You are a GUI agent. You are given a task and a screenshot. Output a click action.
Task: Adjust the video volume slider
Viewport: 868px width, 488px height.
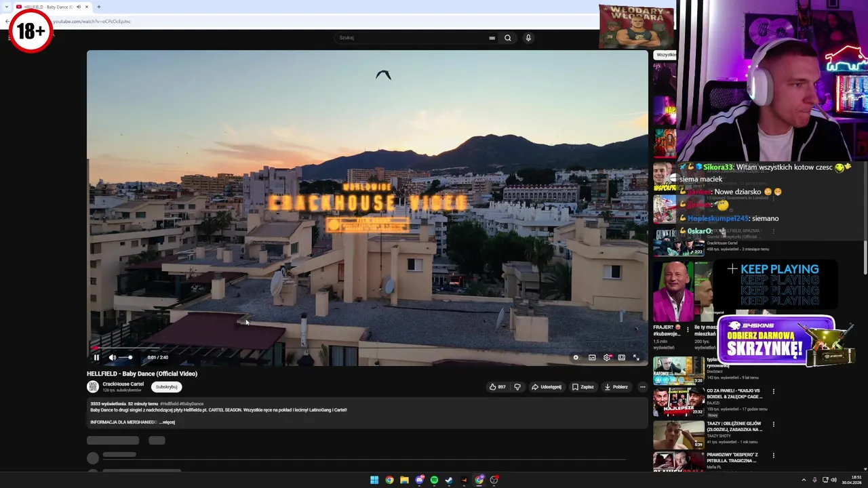pos(126,357)
